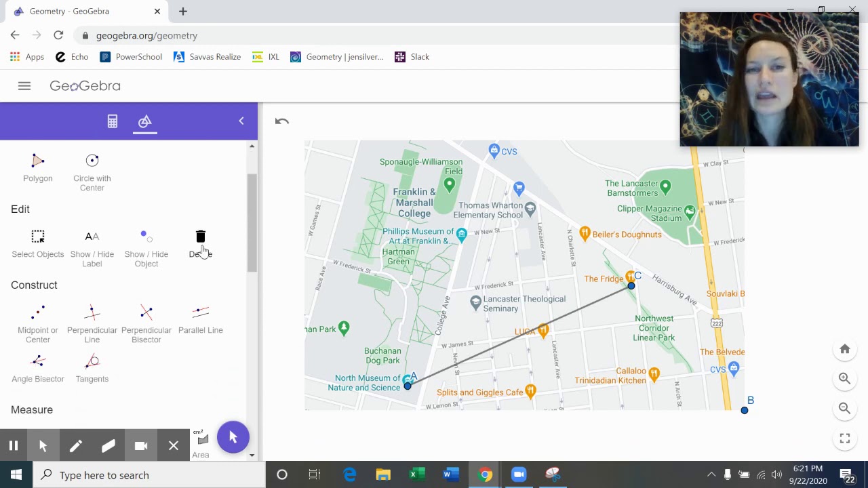Zoom out of the graphics view
The image size is (868, 488).
coord(845,409)
